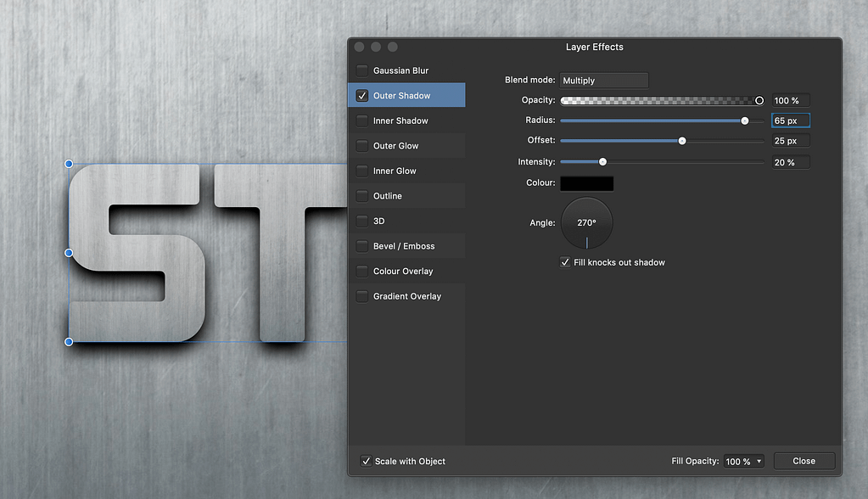Enable the Gaussian Blur effect checkbox
The image size is (868, 499).
pyautogui.click(x=362, y=70)
